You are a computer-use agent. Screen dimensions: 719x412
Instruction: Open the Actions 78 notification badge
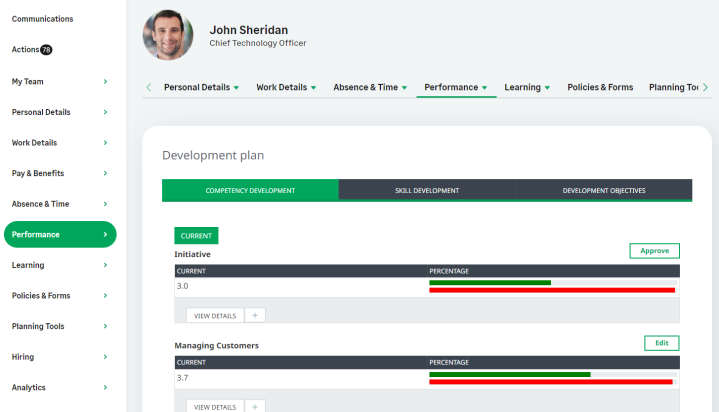point(46,50)
